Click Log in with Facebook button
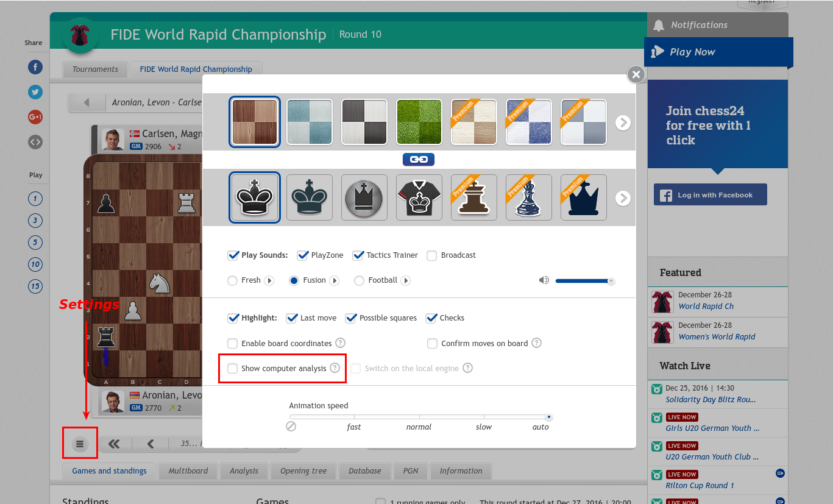The height and width of the screenshot is (504, 833). (710, 195)
